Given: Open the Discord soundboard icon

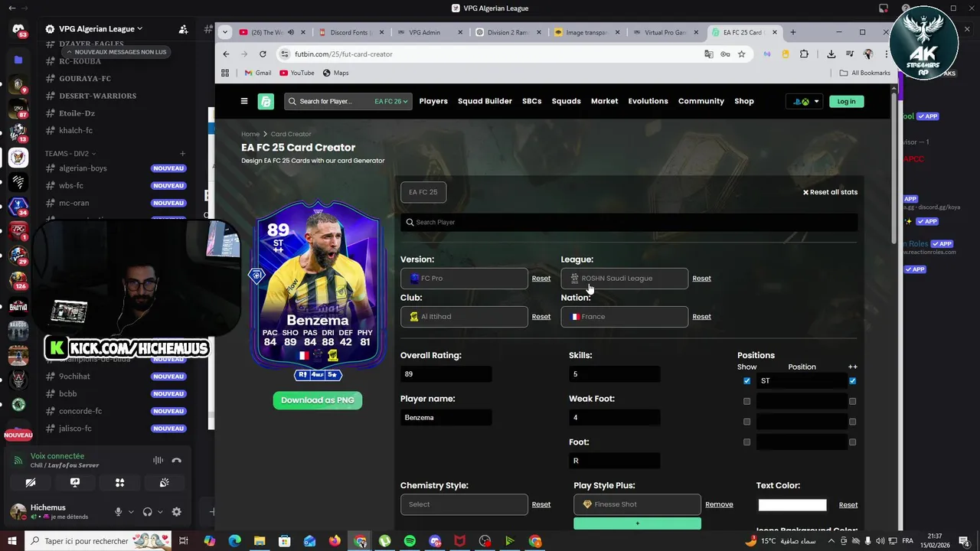Looking at the screenshot, I should pyautogui.click(x=164, y=483).
